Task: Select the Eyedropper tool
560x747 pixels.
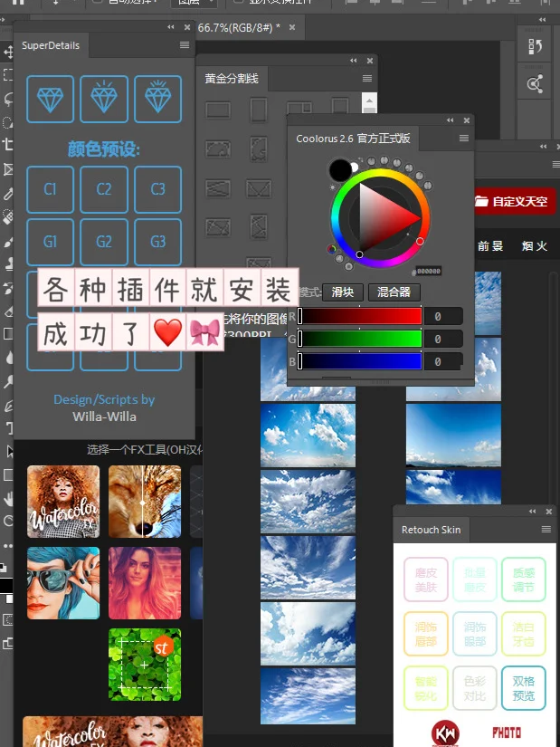Action: coord(7,194)
